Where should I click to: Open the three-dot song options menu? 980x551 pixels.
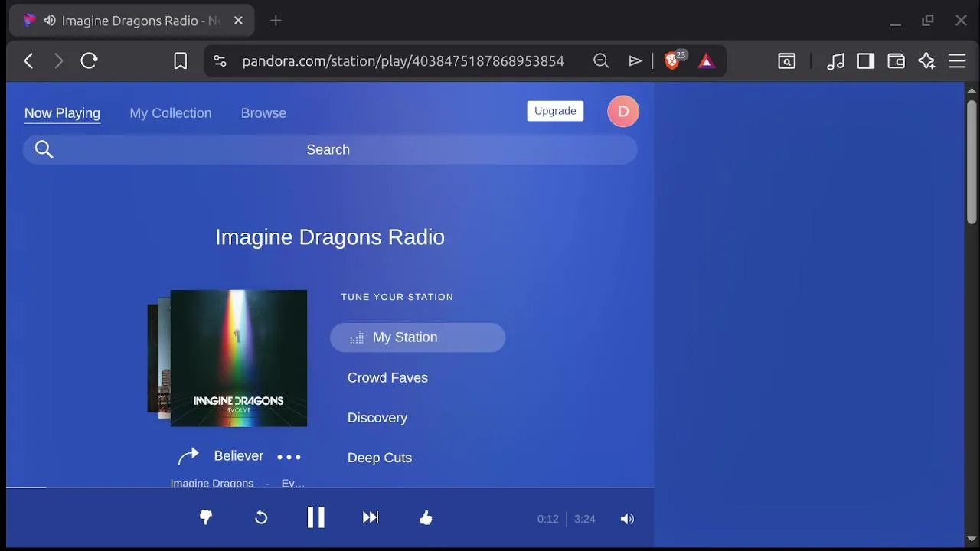point(289,457)
